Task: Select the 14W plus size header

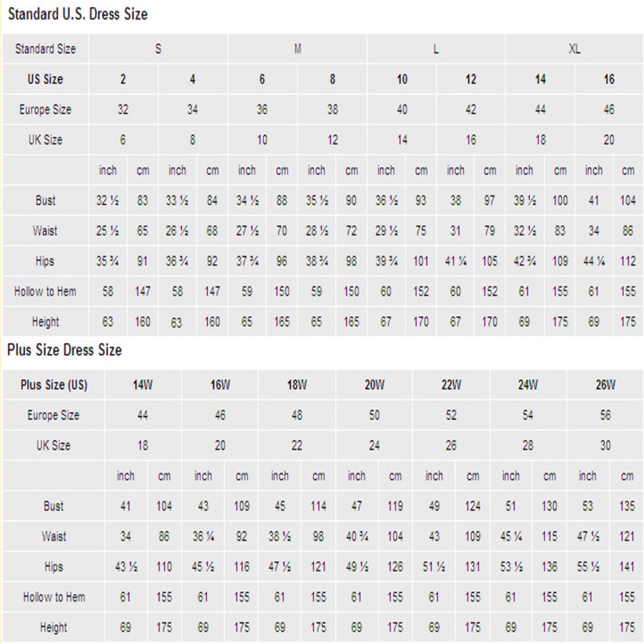Action: [142, 385]
